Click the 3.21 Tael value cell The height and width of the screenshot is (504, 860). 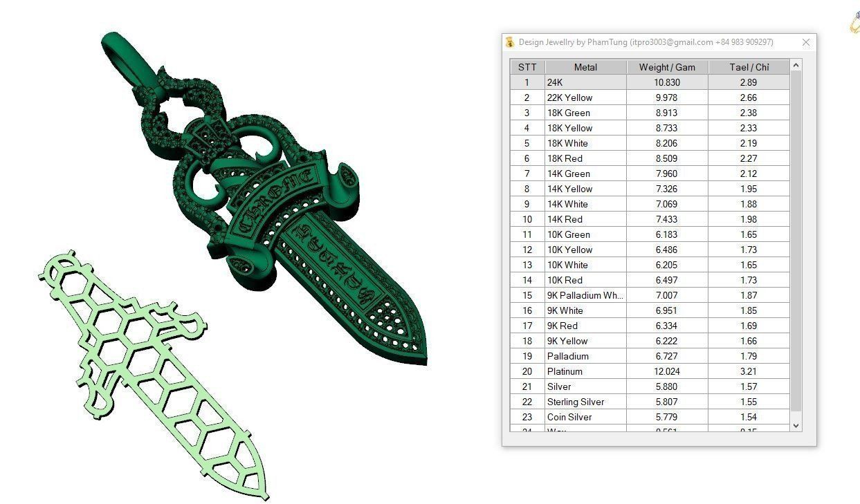pyautogui.click(x=749, y=371)
